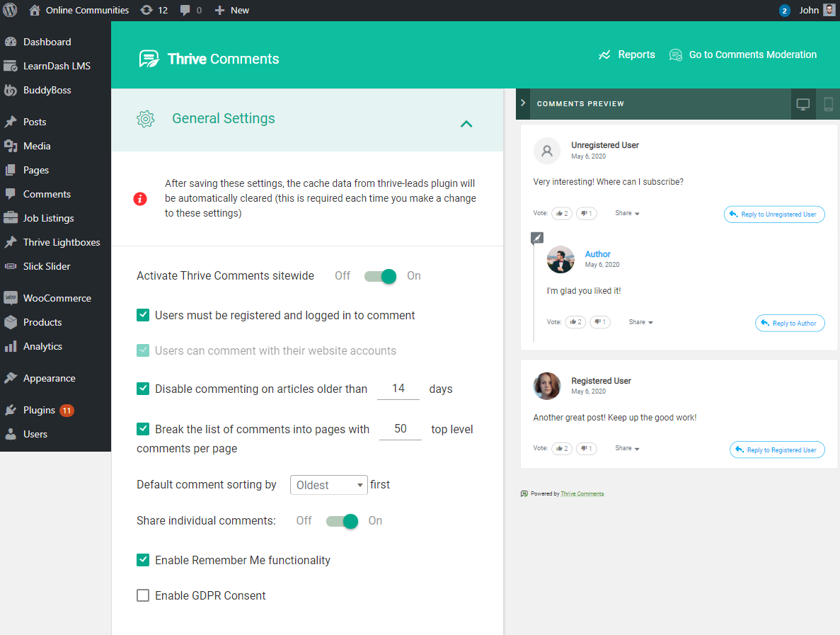Open the Default comment sorting dropdown
This screenshot has height=635, width=840.
click(x=328, y=485)
